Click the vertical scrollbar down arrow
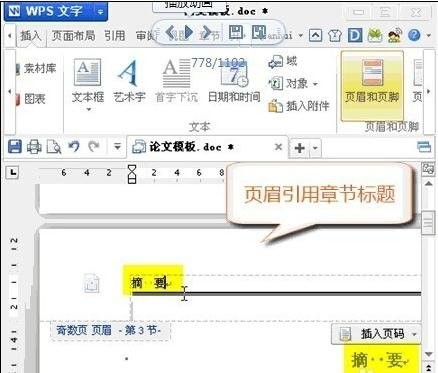Viewport: 438px width, 373px height. coord(428,354)
